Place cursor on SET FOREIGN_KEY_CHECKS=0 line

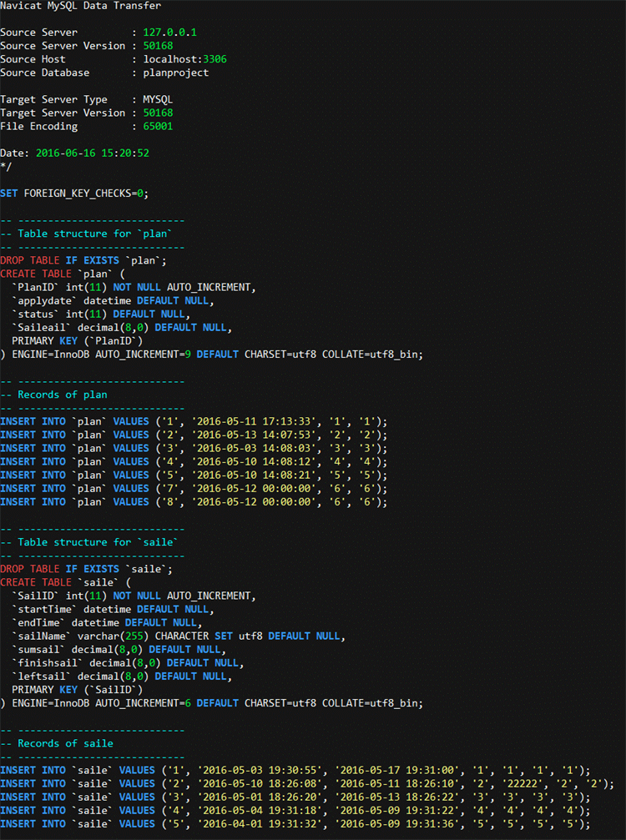[74, 194]
